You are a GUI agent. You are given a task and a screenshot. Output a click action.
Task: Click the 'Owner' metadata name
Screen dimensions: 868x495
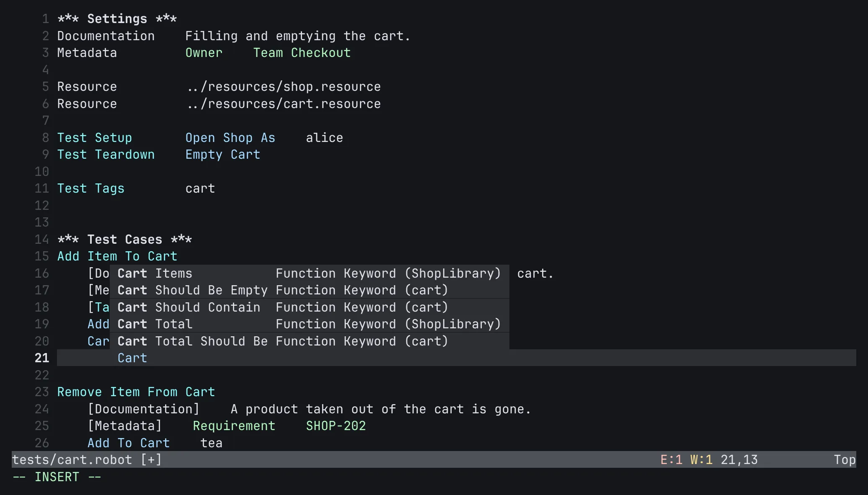[204, 53]
